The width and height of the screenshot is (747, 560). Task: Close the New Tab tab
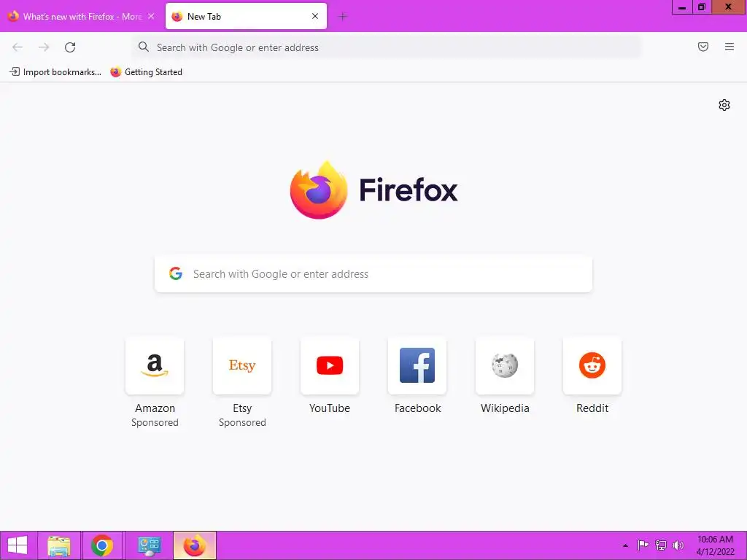tap(315, 16)
